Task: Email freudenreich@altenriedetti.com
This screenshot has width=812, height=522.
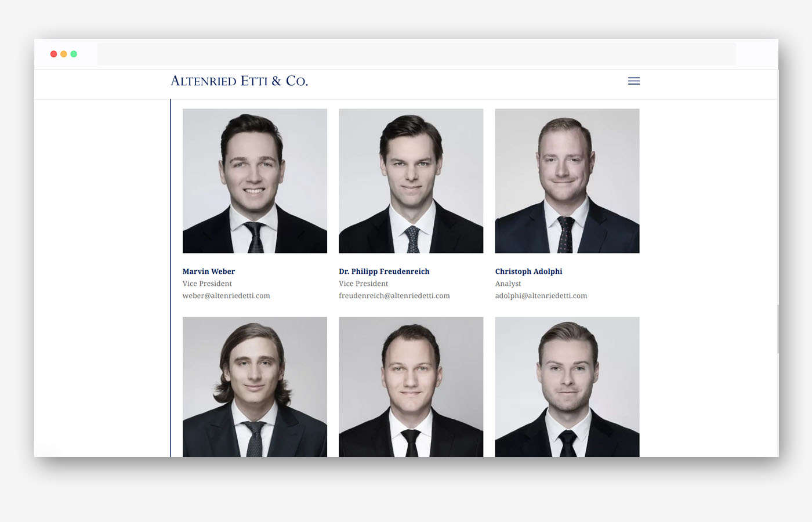Action: [394, 296]
